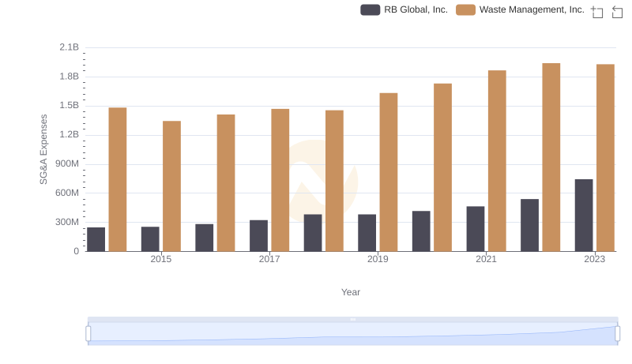The image size is (632, 364).
Task: Select the 2015 RB Global bar
Action: pos(150,239)
